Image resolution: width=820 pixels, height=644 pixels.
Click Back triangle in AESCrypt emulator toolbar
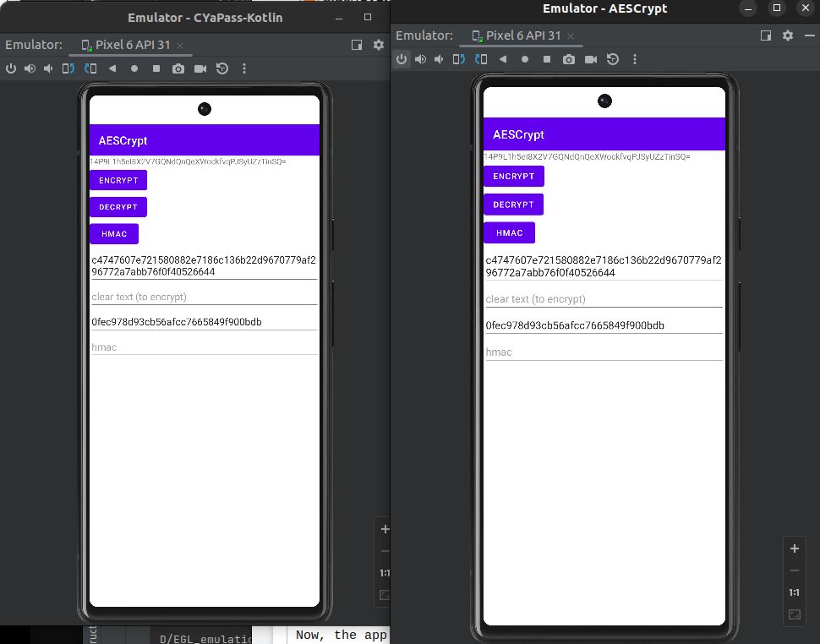coord(503,59)
